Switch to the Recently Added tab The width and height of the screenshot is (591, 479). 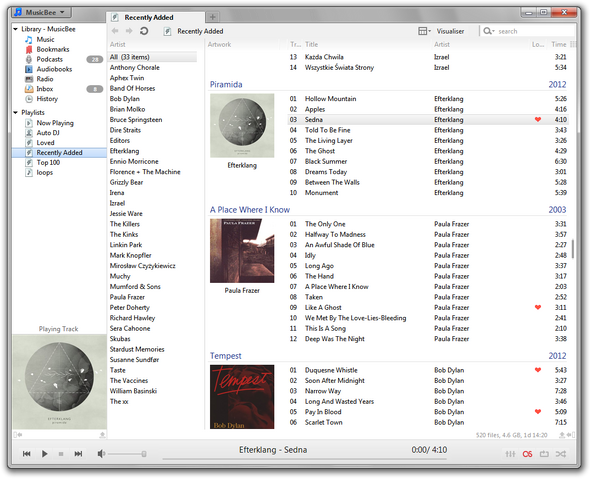(x=156, y=17)
